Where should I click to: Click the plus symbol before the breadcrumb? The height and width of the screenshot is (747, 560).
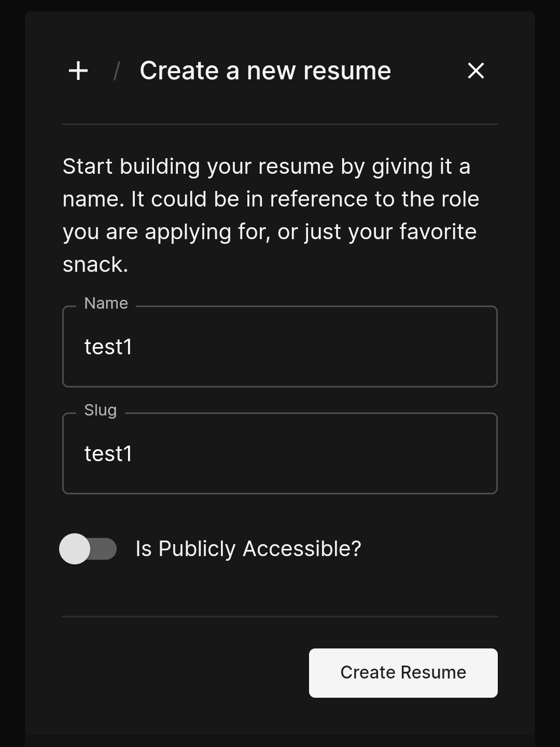point(78,71)
